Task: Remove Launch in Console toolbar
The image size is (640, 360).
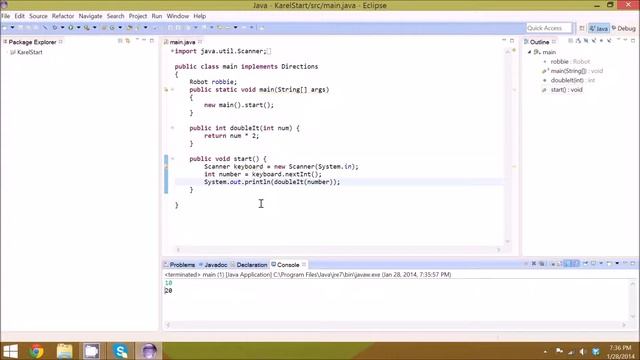Action: pos(533,264)
